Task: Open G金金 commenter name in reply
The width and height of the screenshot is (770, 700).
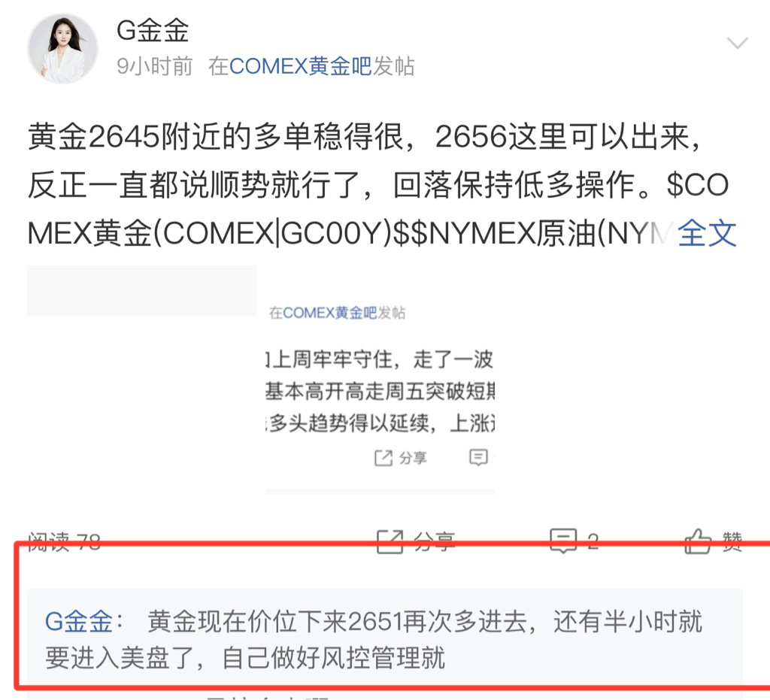Action: [x=84, y=622]
